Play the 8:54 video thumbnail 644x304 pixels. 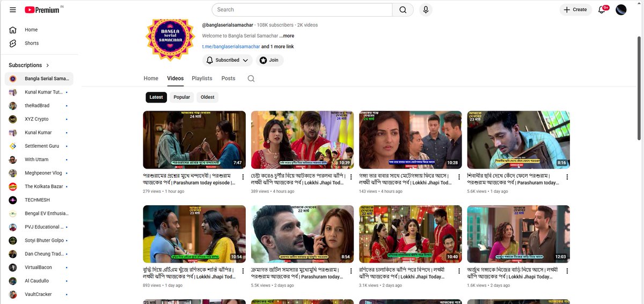coord(302,234)
